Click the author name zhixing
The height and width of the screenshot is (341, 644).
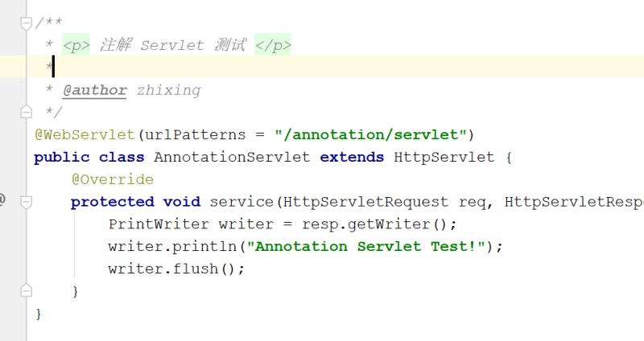point(169,90)
